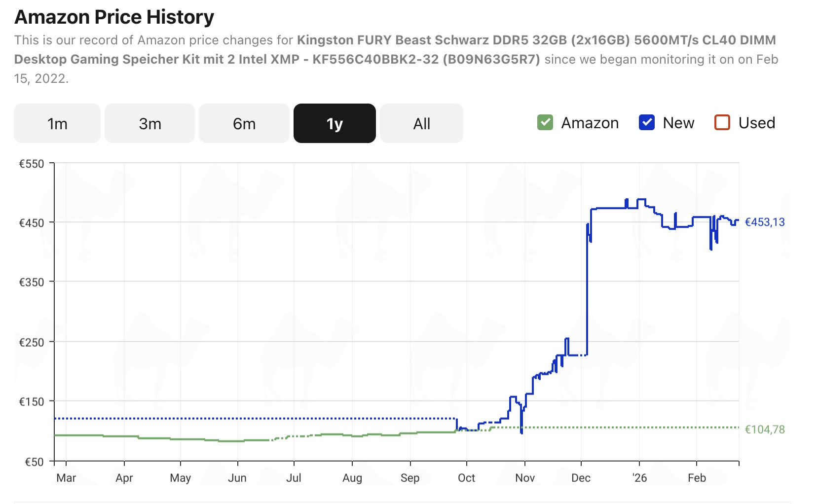Switch to the 3m range

pos(149,123)
